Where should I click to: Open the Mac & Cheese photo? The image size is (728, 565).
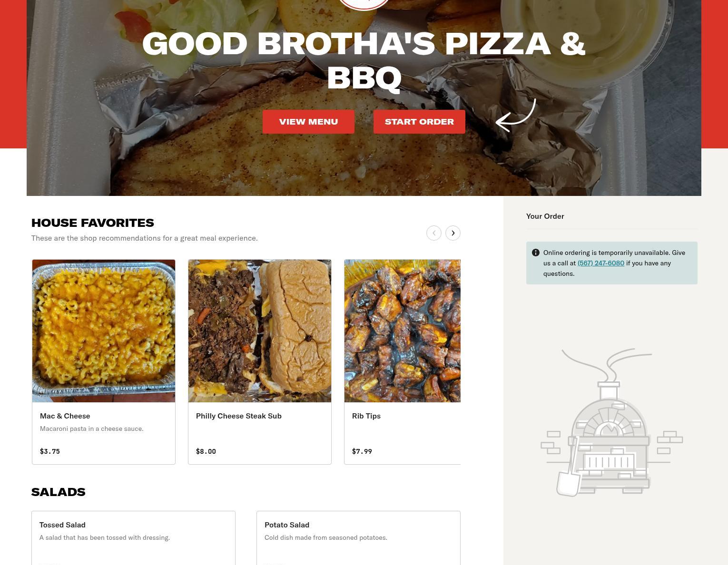[104, 331]
